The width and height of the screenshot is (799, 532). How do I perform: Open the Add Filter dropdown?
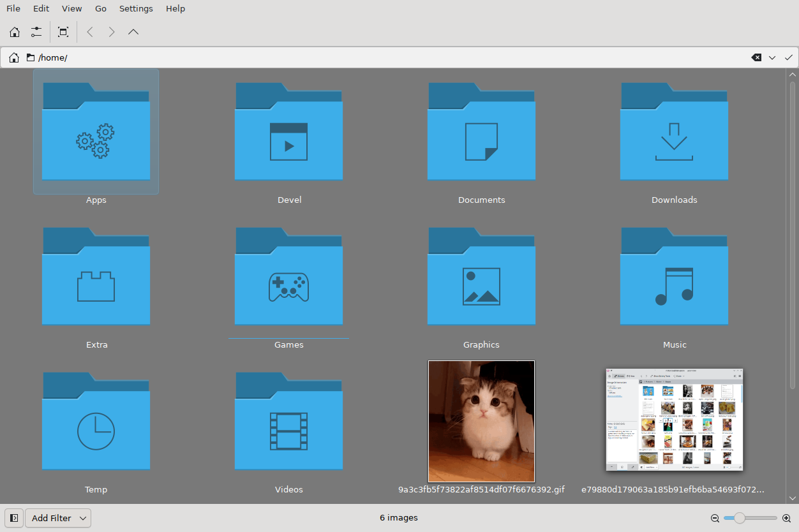(58, 518)
